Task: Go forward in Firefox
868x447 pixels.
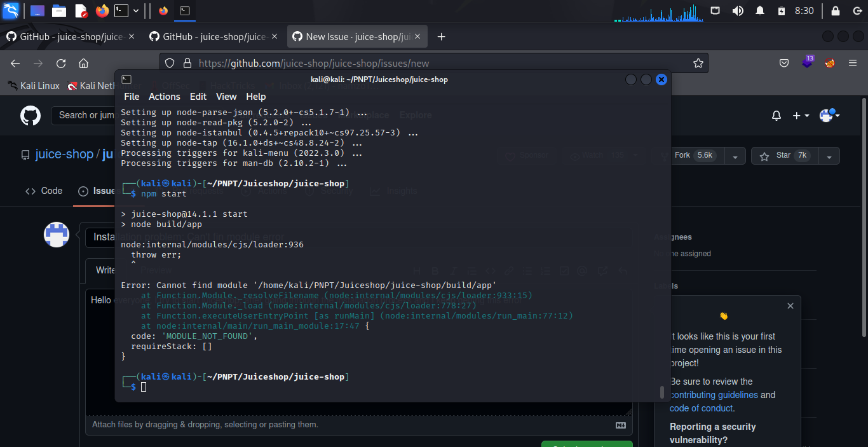Action: click(38, 63)
